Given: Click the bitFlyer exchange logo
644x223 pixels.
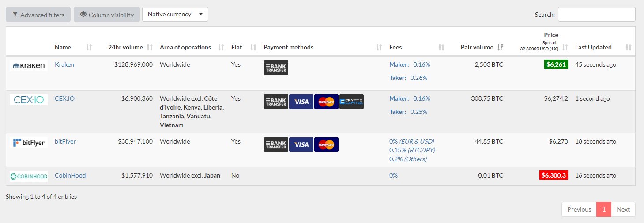Looking at the screenshot, I should pyautogui.click(x=29, y=143).
